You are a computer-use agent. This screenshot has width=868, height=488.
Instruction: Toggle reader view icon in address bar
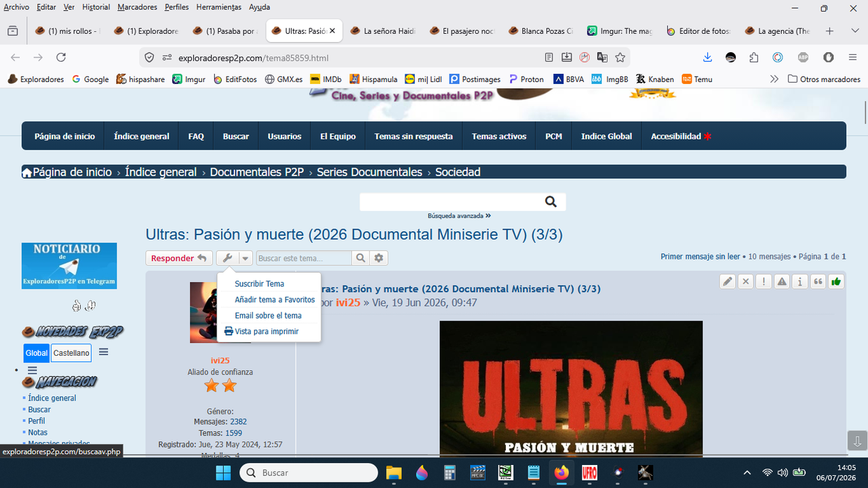(549, 58)
